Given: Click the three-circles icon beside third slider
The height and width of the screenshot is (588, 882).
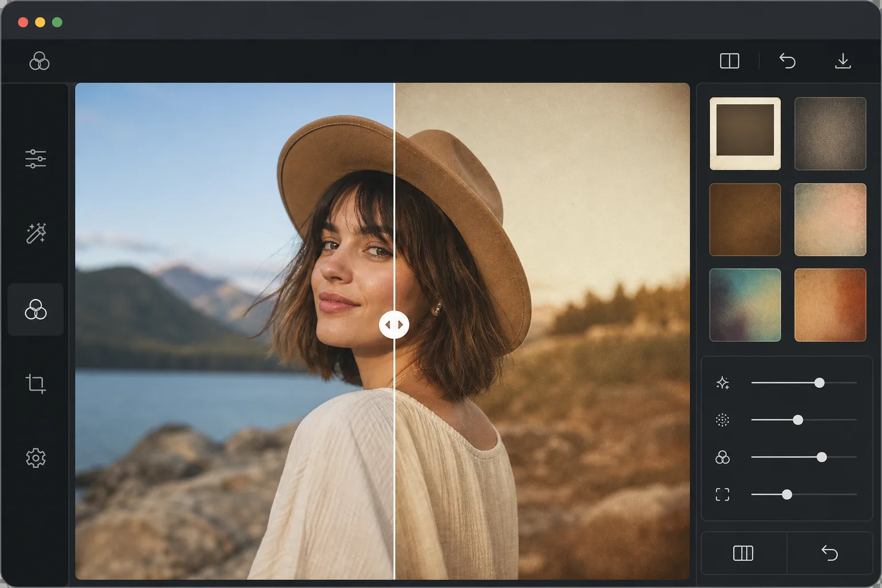Looking at the screenshot, I should [722, 458].
